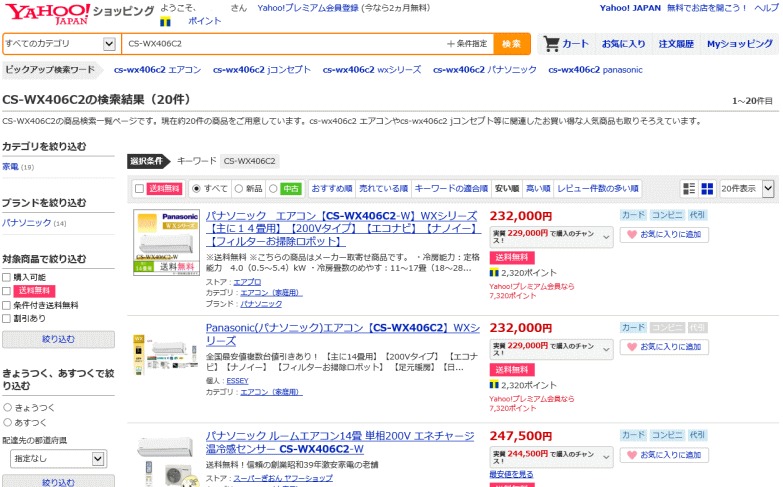Open the スーパーぎおん ヤフーショップ store link
Screen dimensions: 783x487
(283, 478)
